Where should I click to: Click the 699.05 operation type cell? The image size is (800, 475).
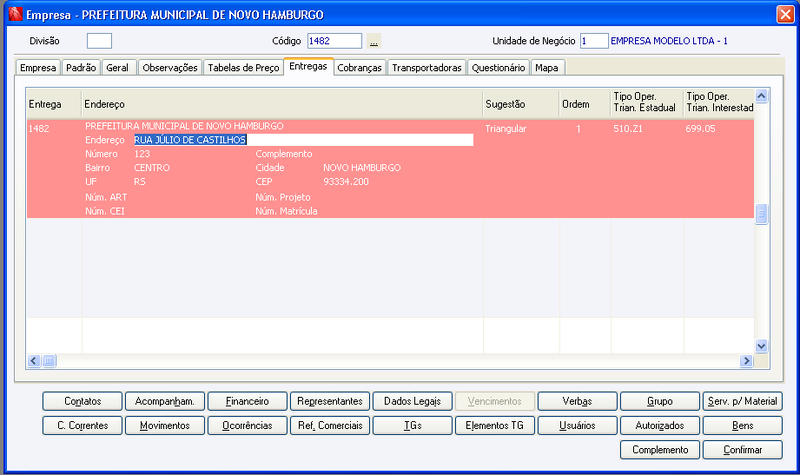pyautogui.click(x=701, y=129)
